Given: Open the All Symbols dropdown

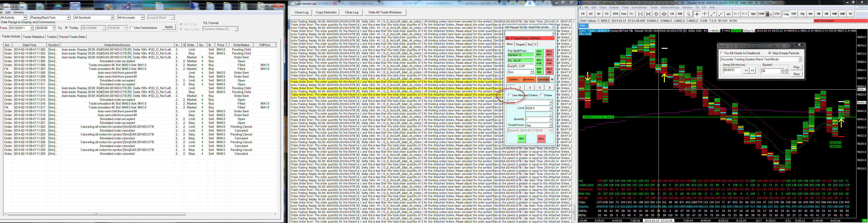Looking at the screenshot, I should [94, 17].
